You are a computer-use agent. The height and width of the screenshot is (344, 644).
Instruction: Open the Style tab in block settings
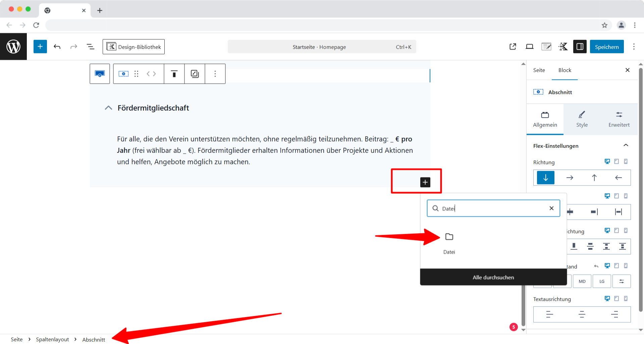click(x=582, y=119)
